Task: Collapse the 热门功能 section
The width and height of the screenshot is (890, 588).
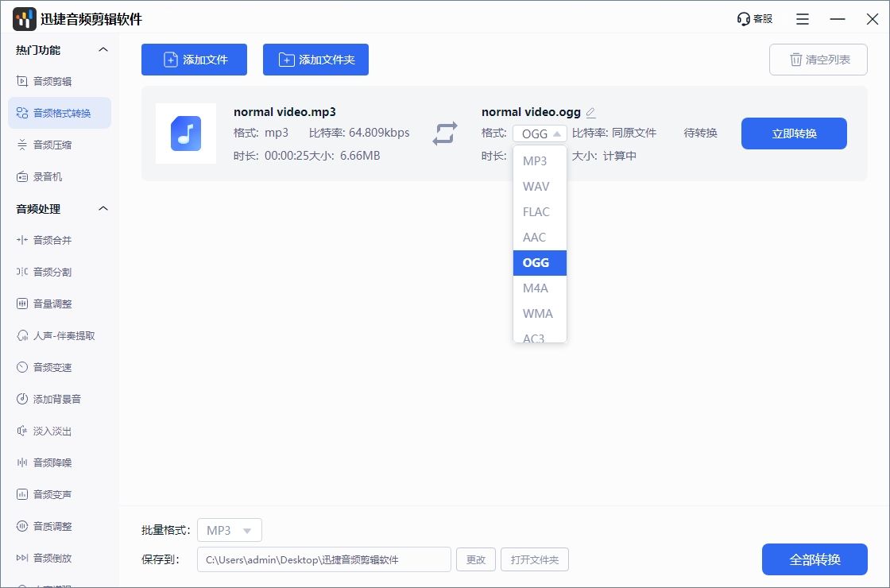Action: 103,49
